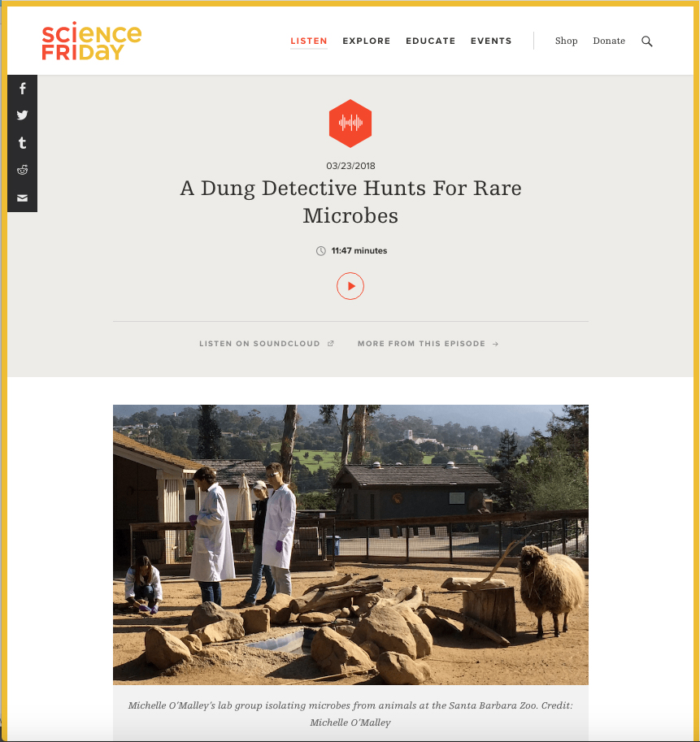Share the article on Facebook
The width and height of the screenshot is (700, 742).
22,89
